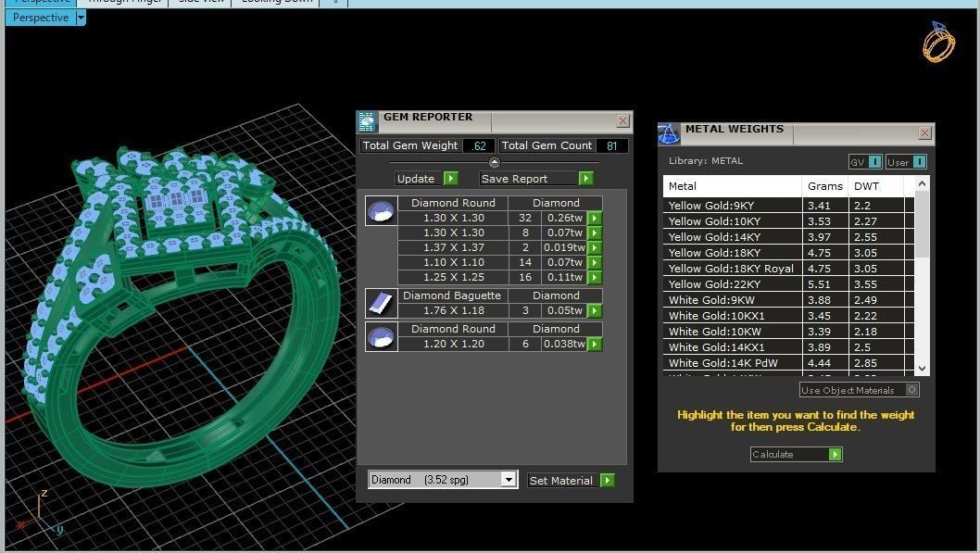The width and height of the screenshot is (980, 553).
Task: Toggle Use Object Materials option
Action: [911, 390]
